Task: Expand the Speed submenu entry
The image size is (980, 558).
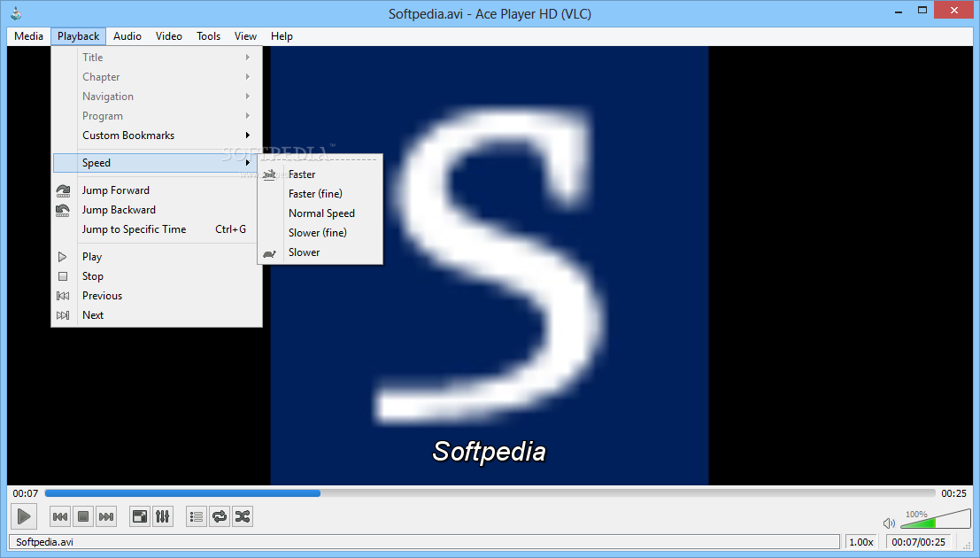Action: tap(156, 163)
